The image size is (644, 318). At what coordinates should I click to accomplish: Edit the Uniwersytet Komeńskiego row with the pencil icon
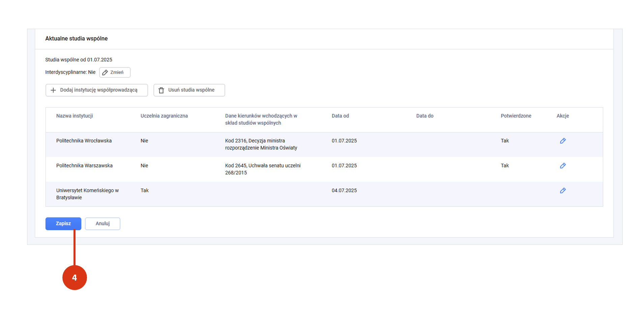(x=563, y=191)
